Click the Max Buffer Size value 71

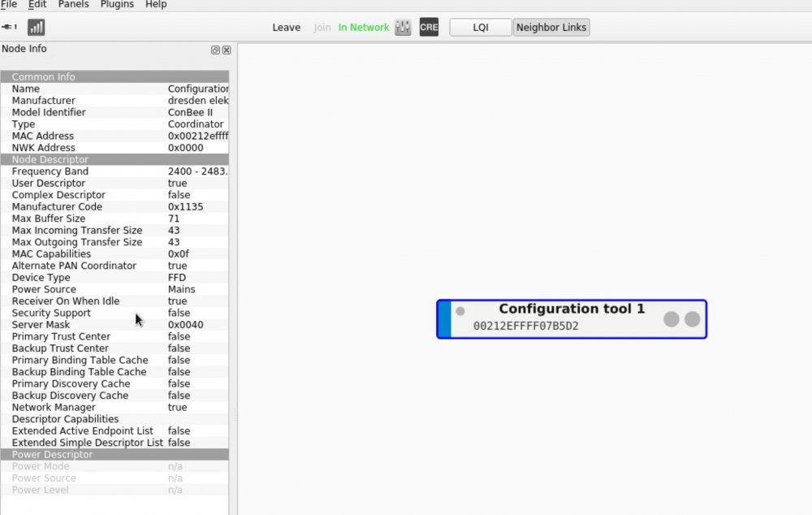click(x=174, y=219)
